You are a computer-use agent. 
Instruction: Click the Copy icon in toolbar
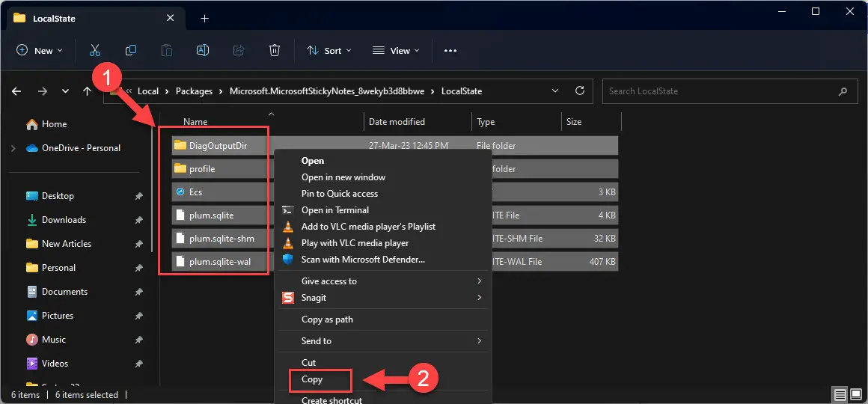point(131,50)
